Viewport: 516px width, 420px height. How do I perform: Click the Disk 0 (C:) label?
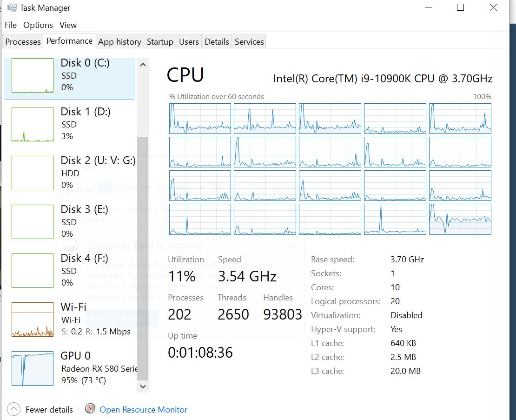click(85, 62)
